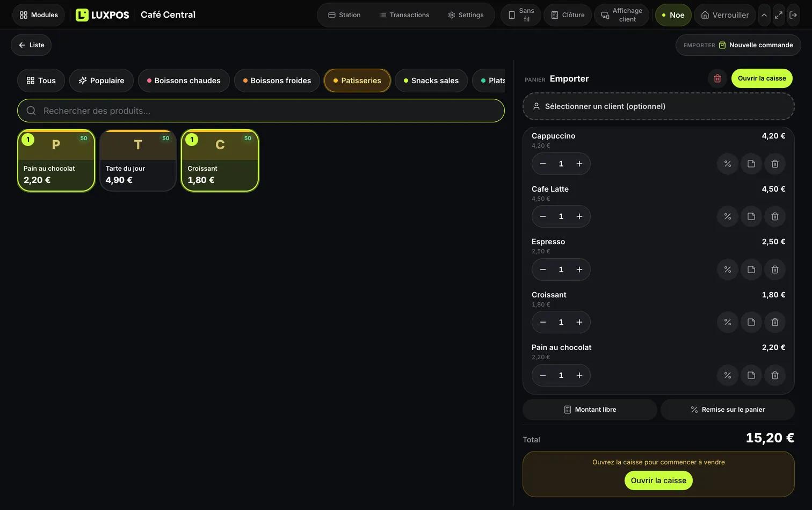Collapse the header with chevron up icon
812x510 pixels.
pyautogui.click(x=764, y=15)
